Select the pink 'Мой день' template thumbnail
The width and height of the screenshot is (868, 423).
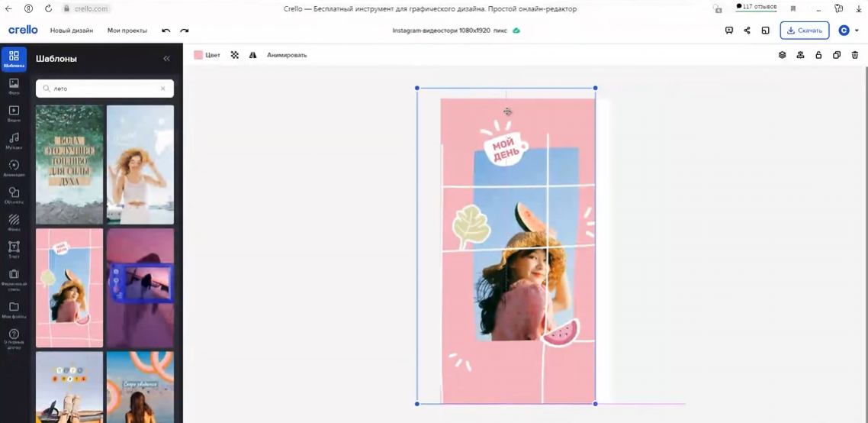click(x=69, y=288)
